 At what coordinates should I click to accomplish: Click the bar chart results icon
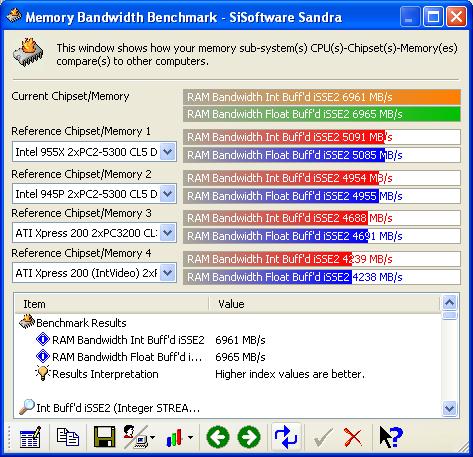point(174,437)
